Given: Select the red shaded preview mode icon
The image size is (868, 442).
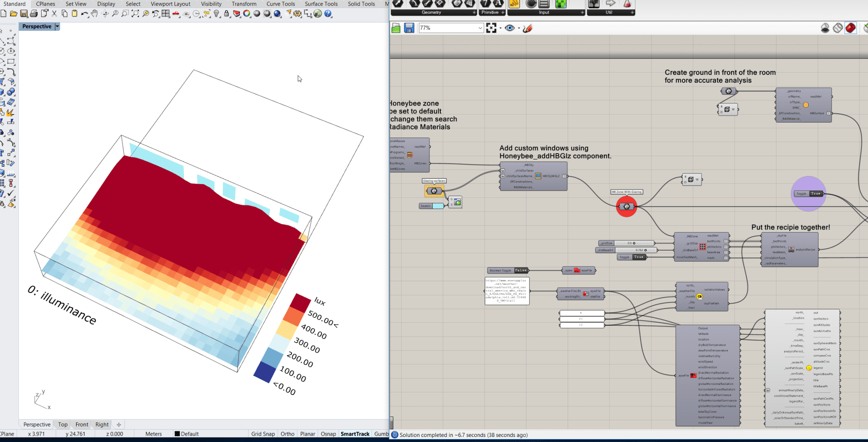Looking at the screenshot, I should tap(851, 28).
